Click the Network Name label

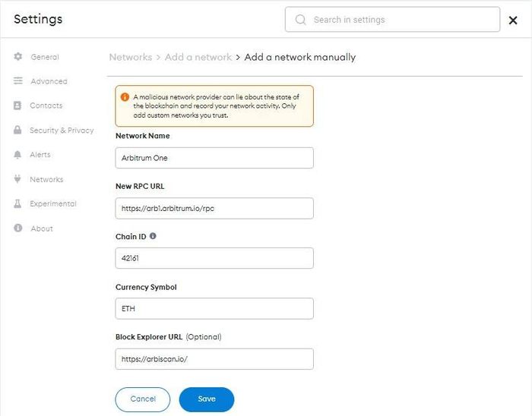[143, 136]
